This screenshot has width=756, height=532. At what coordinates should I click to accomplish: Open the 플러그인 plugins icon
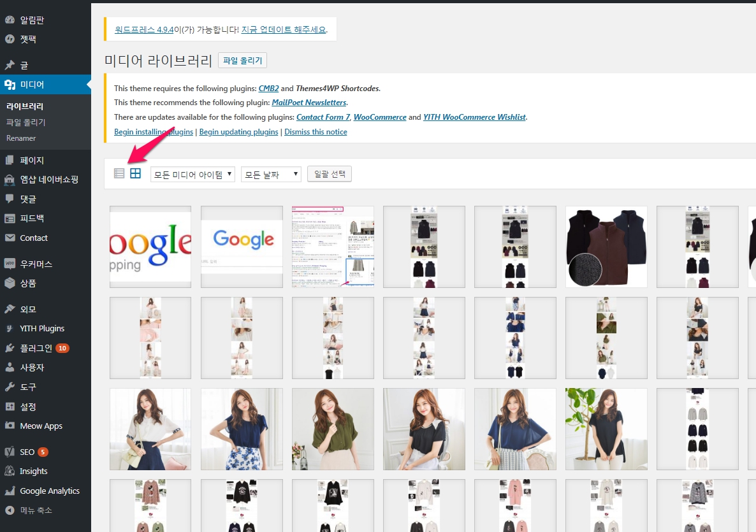pyautogui.click(x=10, y=348)
